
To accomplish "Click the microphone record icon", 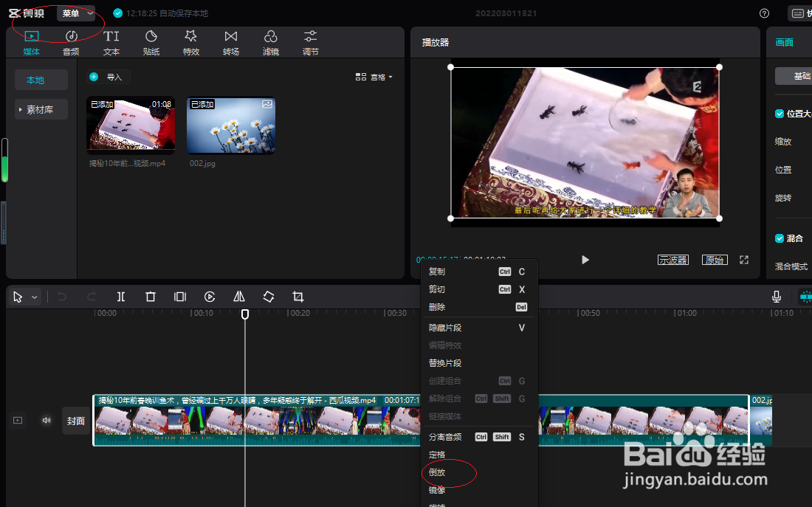I will point(777,297).
